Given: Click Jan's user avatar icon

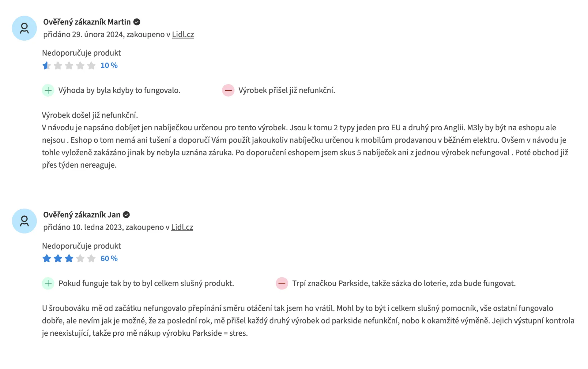Looking at the screenshot, I should click(x=24, y=221).
